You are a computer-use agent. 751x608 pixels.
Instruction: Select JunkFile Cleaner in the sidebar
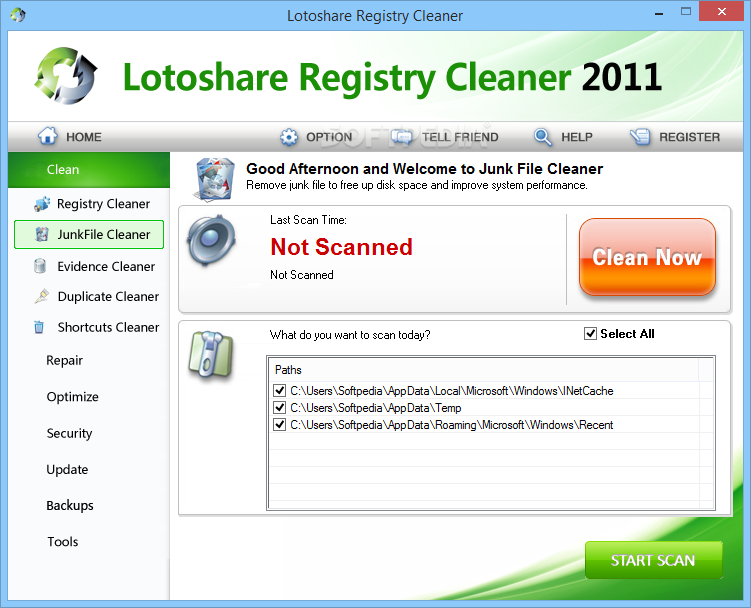[89, 235]
